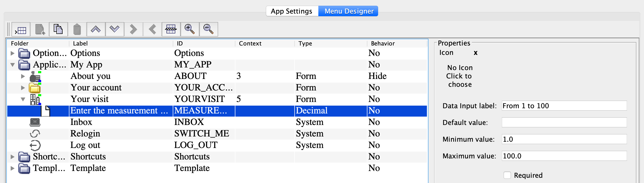Select the Menu Designer tab
Viewport: 644px width, 183px height.
[349, 11]
